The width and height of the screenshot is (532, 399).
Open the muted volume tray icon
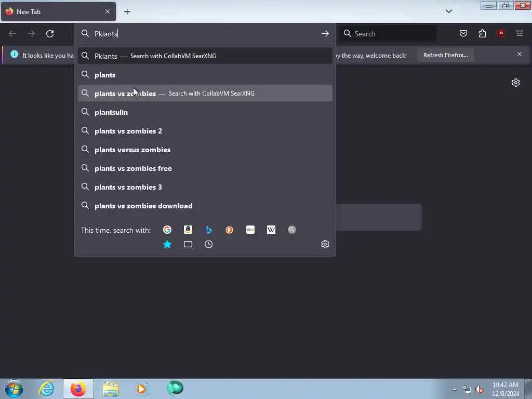tap(480, 390)
